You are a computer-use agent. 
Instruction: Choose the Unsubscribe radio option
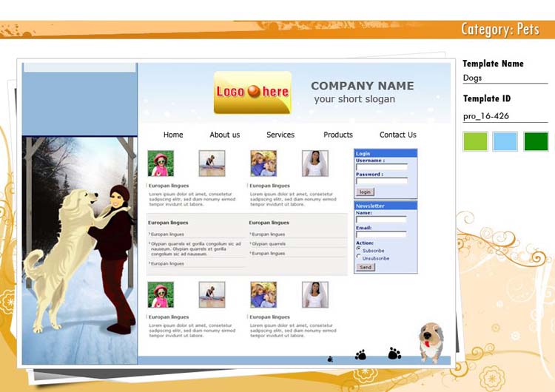(x=359, y=257)
